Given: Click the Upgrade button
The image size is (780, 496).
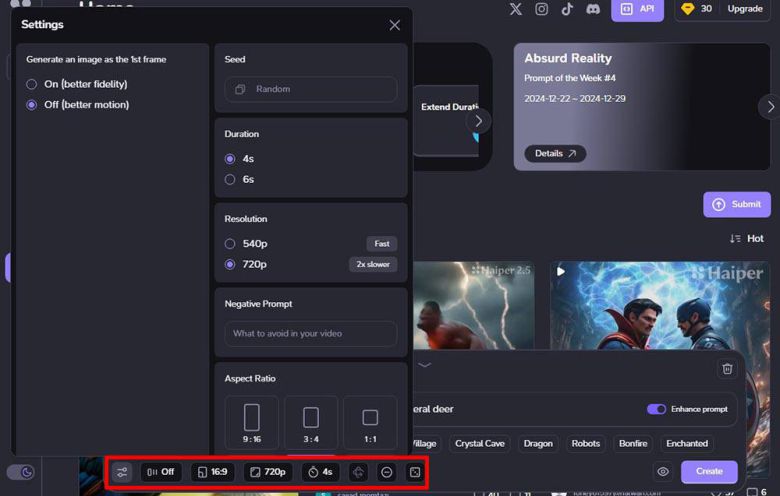Looking at the screenshot, I should pyautogui.click(x=744, y=9).
